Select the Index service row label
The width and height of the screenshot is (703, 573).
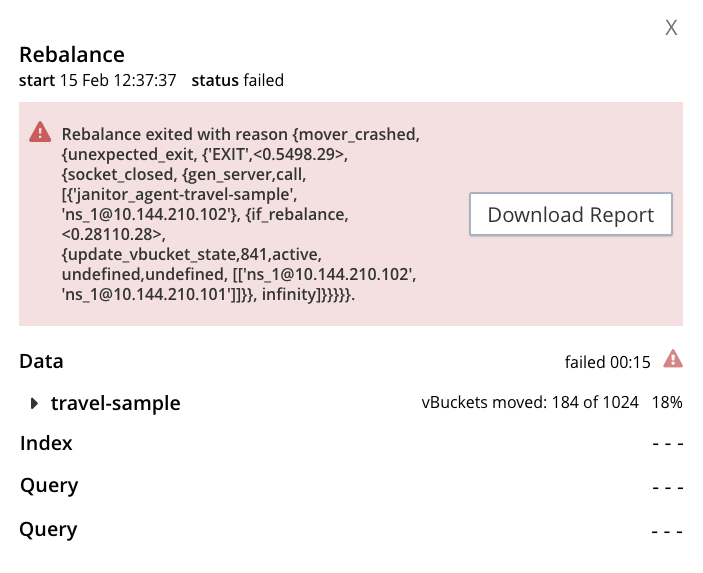pyautogui.click(x=46, y=443)
